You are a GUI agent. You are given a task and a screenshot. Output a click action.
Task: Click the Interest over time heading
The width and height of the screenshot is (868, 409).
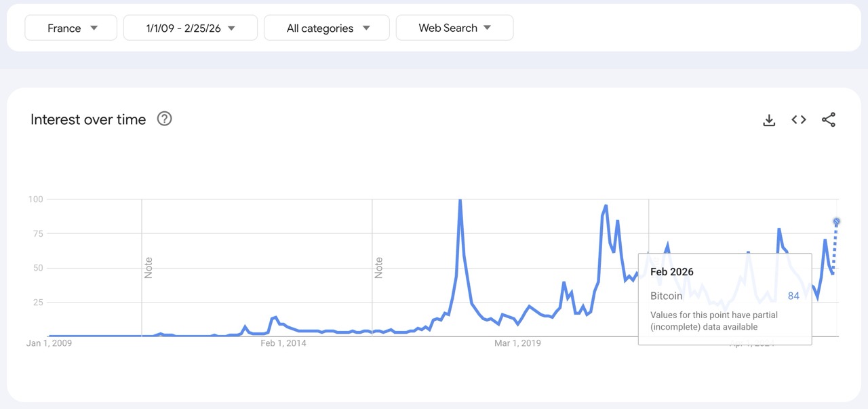point(87,119)
